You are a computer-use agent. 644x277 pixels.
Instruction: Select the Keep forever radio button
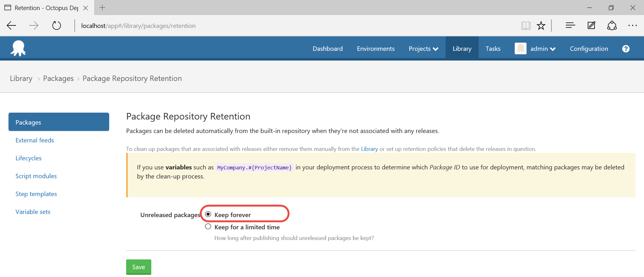click(208, 214)
